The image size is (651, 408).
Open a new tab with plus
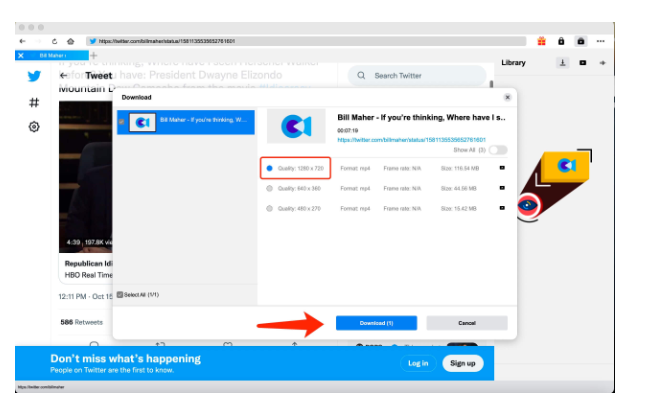[94, 55]
